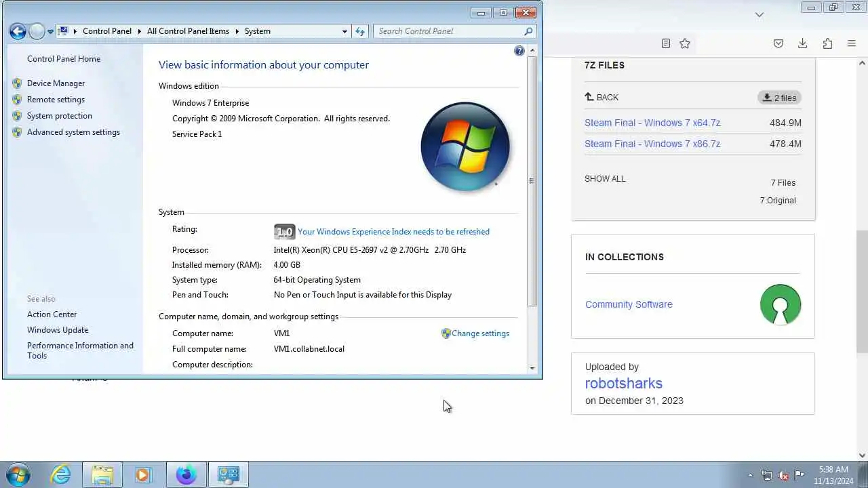
Task: Open Windows Media Player taskbar icon
Action: coord(143,474)
